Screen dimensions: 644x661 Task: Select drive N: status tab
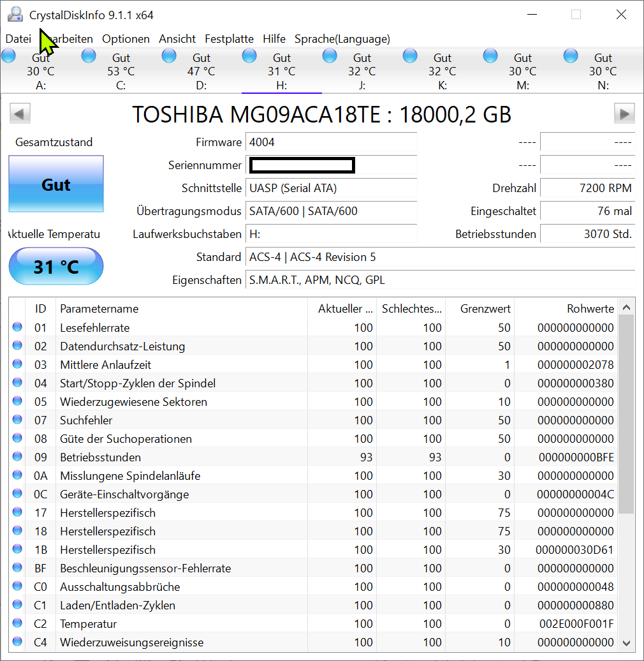point(603,70)
